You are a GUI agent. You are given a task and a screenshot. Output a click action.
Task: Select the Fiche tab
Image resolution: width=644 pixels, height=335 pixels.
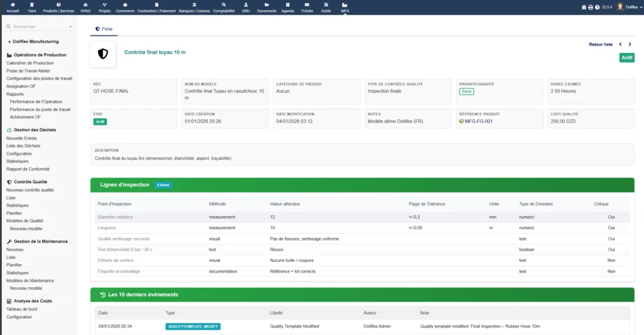[x=104, y=29]
